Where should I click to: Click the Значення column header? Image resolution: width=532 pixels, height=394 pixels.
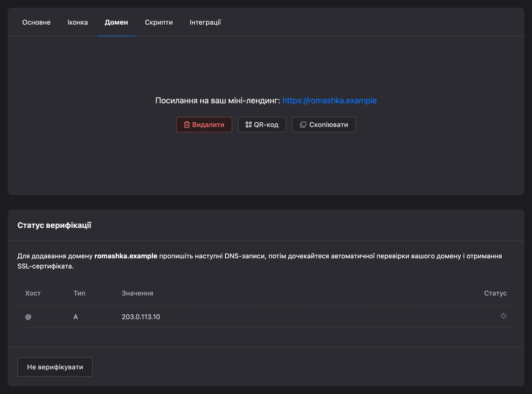(137, 293)
